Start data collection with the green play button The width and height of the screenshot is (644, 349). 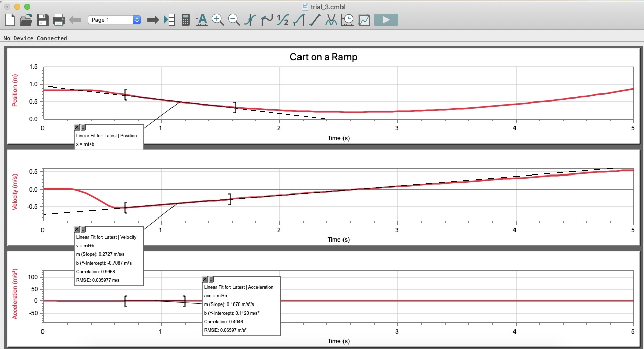coord(386,20)
